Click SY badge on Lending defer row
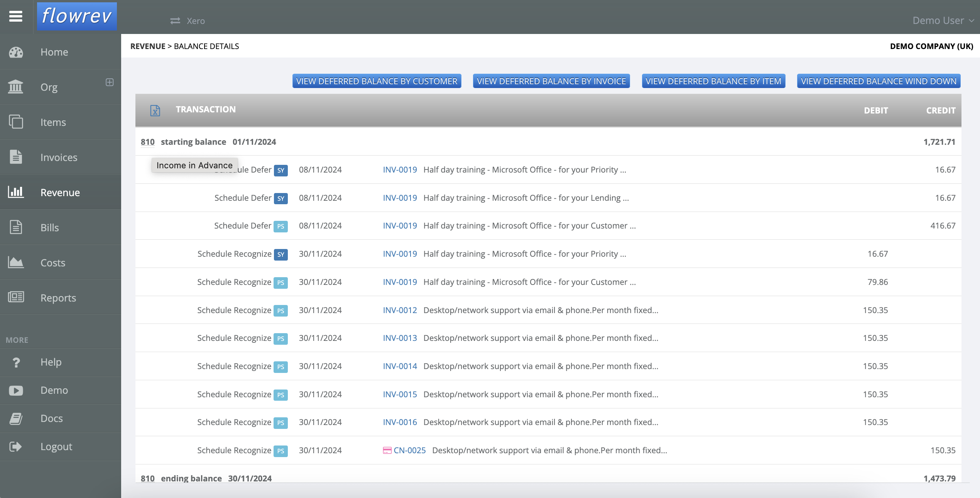 [281, 198]
